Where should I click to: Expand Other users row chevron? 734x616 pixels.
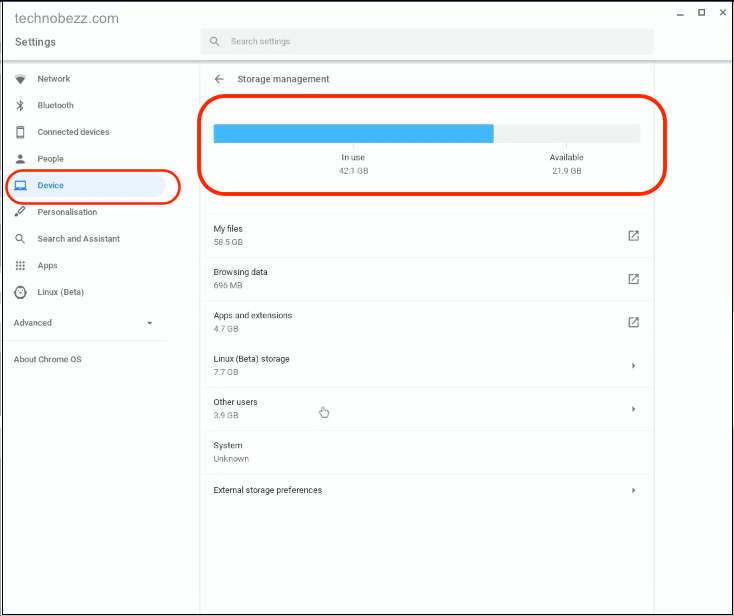(633, 409)
